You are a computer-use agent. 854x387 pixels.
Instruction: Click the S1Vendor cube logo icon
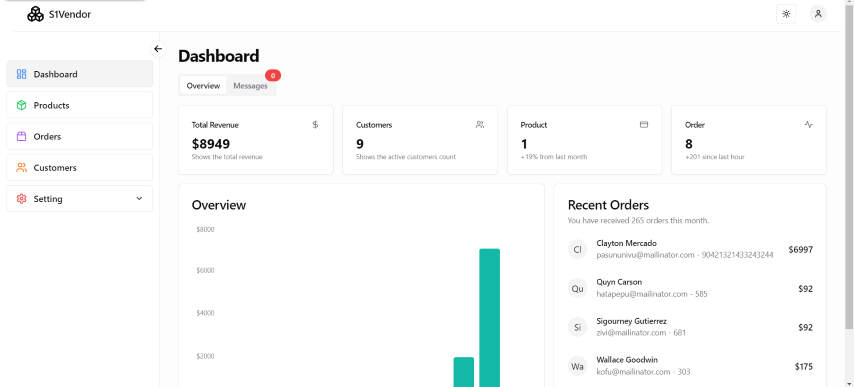[35, 15]
